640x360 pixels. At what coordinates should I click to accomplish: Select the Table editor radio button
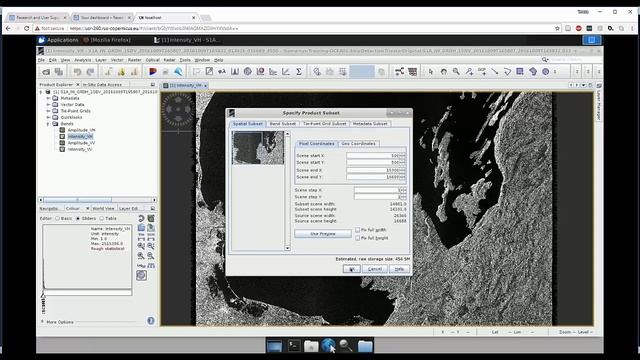102,218
